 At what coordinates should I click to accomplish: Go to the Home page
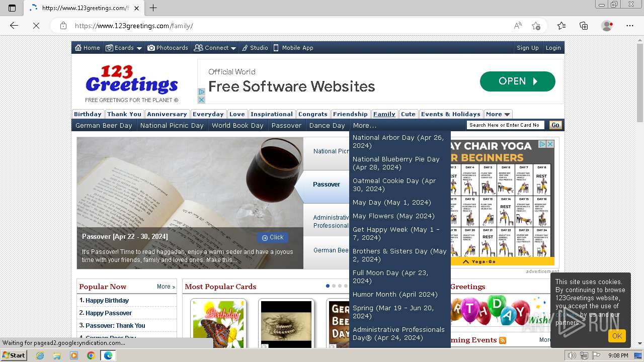point(87,48)
